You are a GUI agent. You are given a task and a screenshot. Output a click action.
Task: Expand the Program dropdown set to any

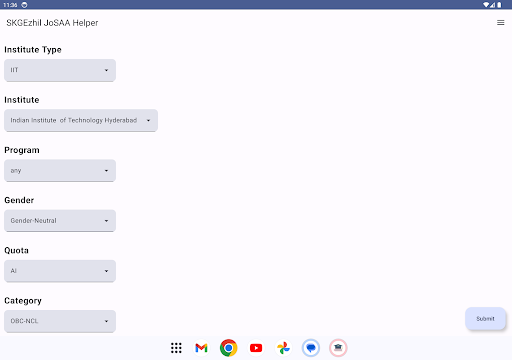(x=60, y=171)
